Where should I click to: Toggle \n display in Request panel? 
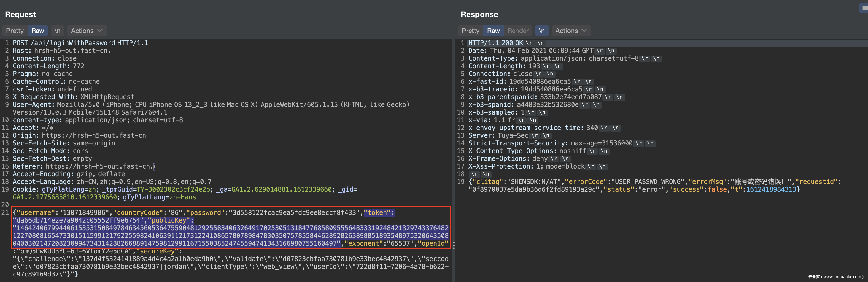click(x=57, y=31)
